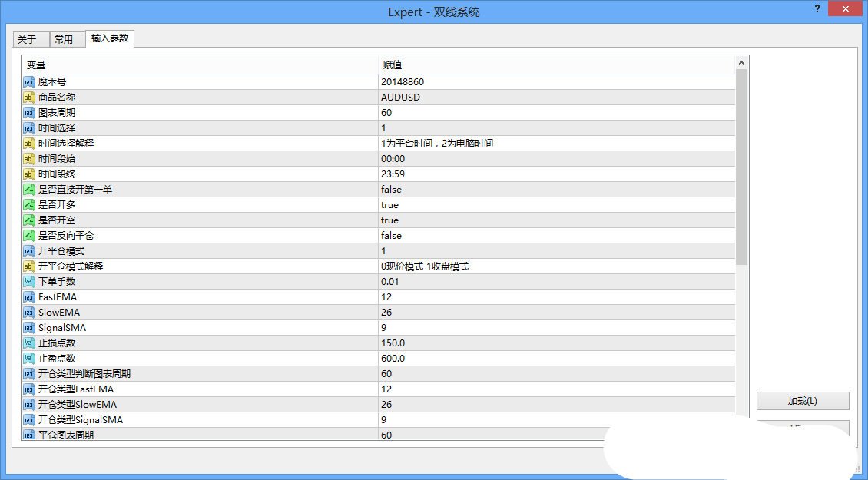Click the string icon beside 时间段始
868x480 pixels.
click(29, 159)
